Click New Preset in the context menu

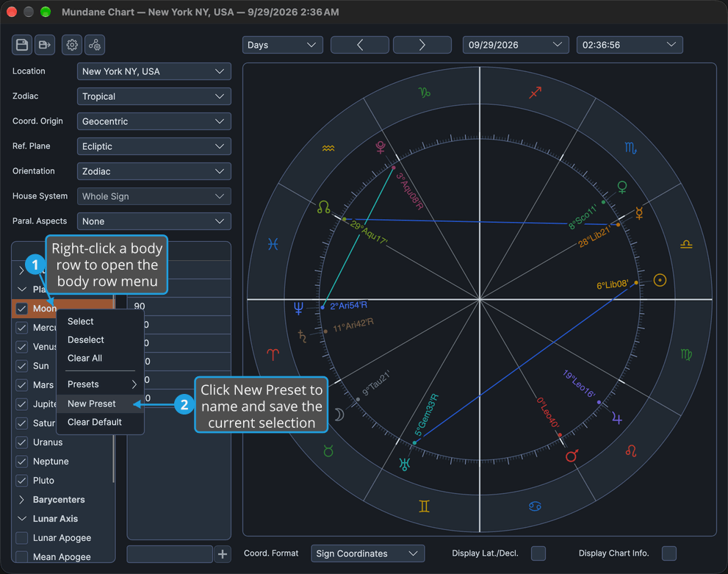pos(101,404)
